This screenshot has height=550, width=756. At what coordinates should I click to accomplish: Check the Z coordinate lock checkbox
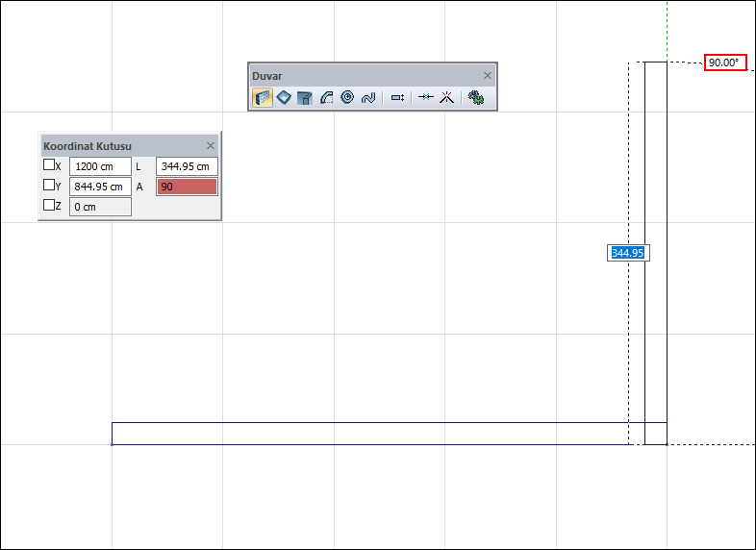pyautogui.click(x=49, y=205)
